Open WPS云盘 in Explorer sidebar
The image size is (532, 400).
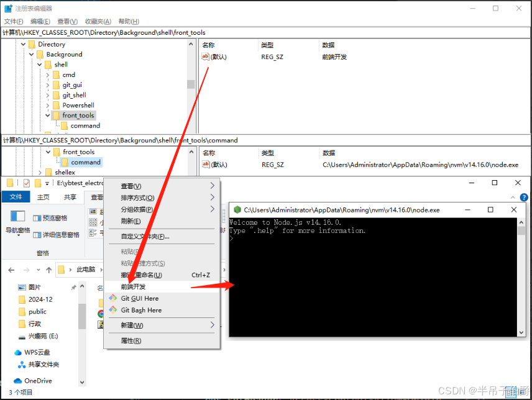(32, 353)
